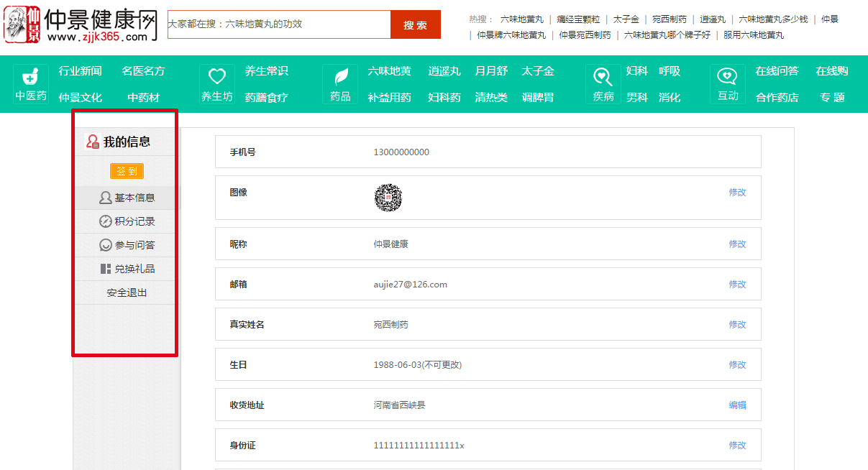The width and height of the screenshot is (868, 470).
Task: Open 调脾胃 in the navigation
Action: coord(538,97)
